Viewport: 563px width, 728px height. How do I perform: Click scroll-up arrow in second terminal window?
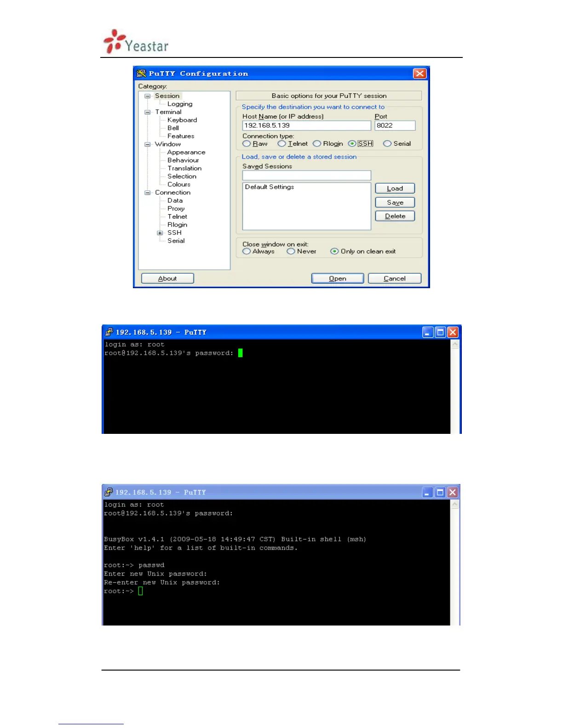pos(455,505)
